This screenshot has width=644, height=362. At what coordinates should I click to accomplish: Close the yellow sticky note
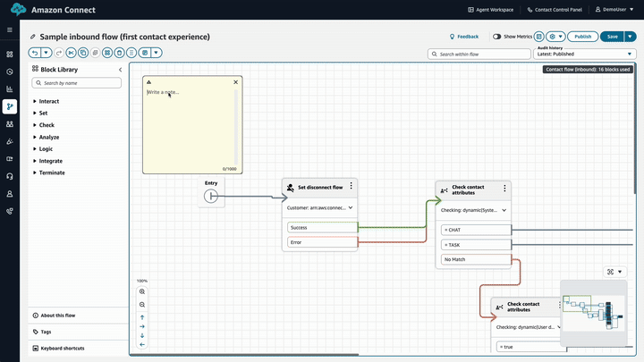(236, 82)
